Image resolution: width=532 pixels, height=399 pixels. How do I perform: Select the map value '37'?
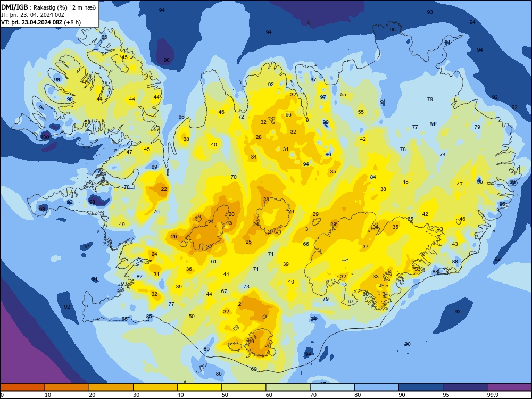pos(365,247)
